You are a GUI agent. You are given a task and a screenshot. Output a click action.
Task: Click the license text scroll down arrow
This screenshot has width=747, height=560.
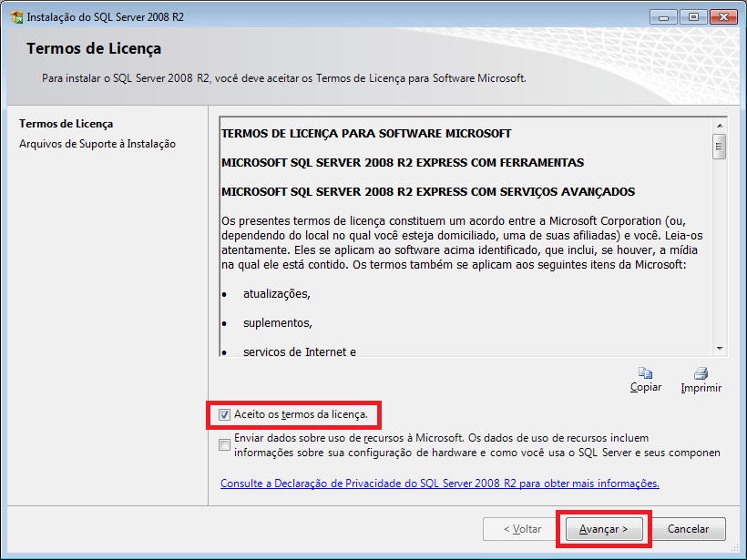click(720, 349)
